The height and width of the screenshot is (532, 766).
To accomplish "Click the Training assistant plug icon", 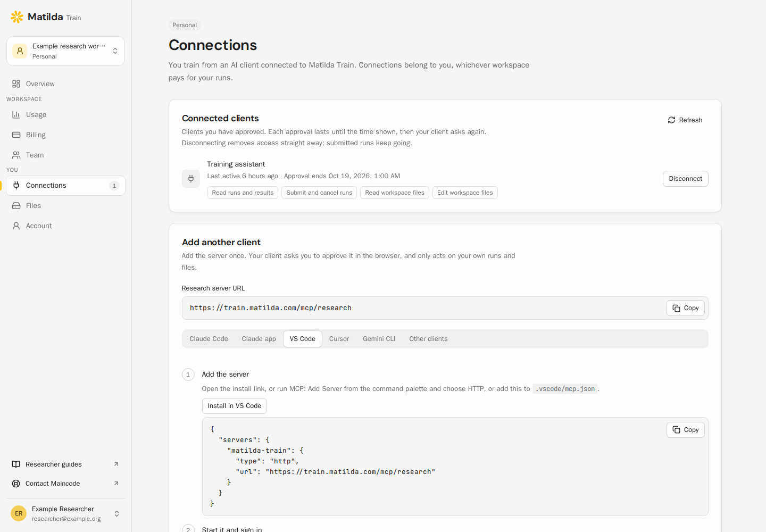I will click(x=191, y=179).
